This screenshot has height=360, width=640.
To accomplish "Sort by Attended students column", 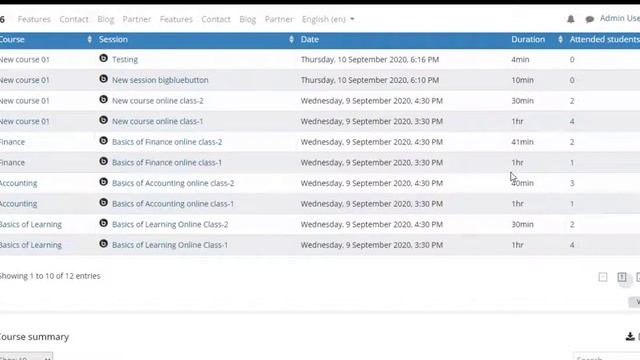I will point(604,40).
